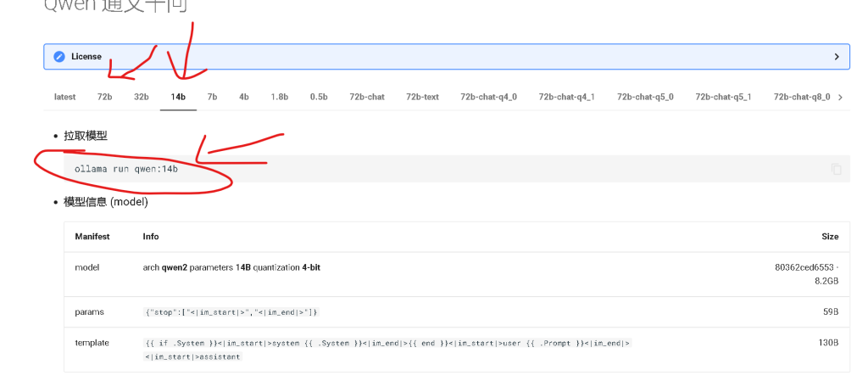This screenshot has height=381, width=868.
Task: Click the Size column header
Action: click(830, 237)
